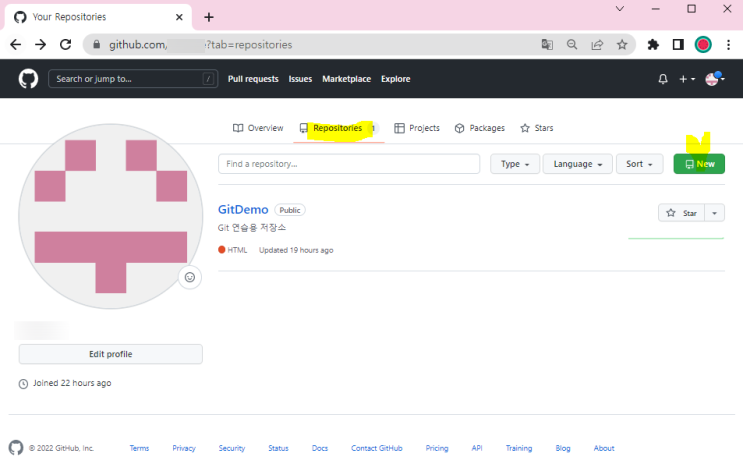Click the footer GitHub logo
The width and height of the screenshot is (743, 464).
(16, 447)
